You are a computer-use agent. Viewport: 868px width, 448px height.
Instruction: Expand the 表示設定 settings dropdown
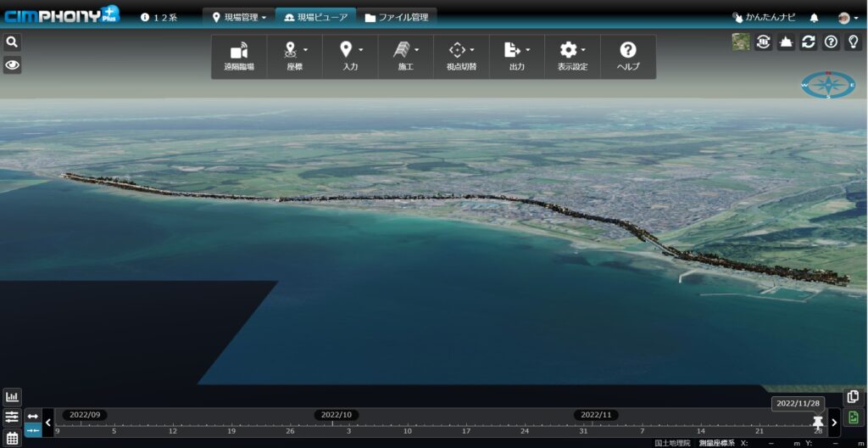tap(572, 57)
